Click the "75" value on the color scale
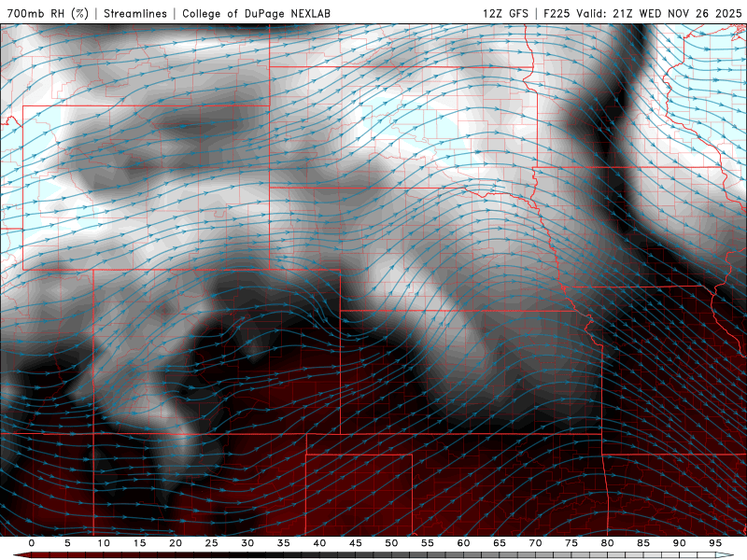The height and width of the screenshot is (560, 747). pyautogui.click(x=571, y=543)
